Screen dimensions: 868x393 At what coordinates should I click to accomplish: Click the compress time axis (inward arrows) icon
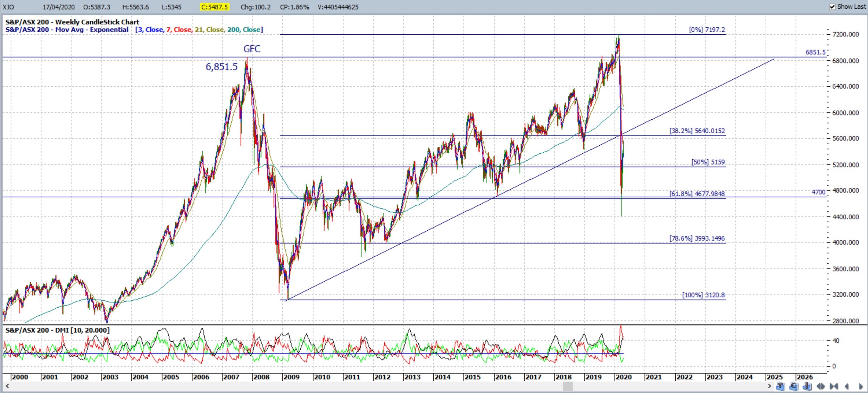click(x=834, y=386)
